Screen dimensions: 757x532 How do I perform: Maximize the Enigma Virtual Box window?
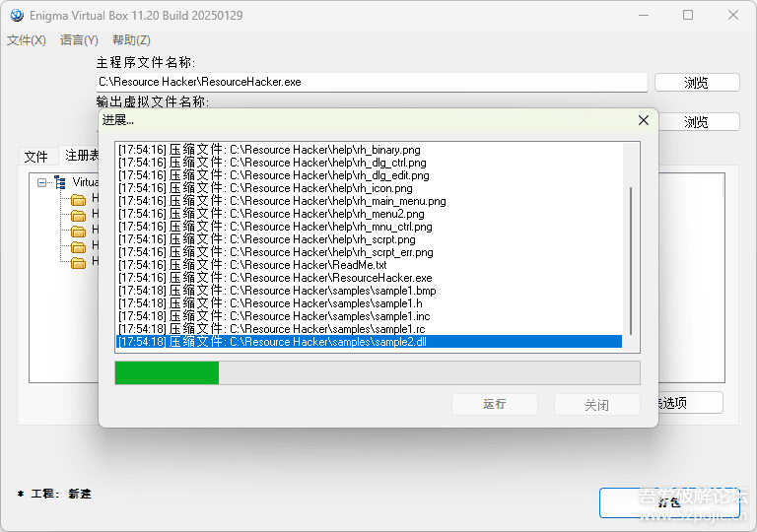[688, 15]
